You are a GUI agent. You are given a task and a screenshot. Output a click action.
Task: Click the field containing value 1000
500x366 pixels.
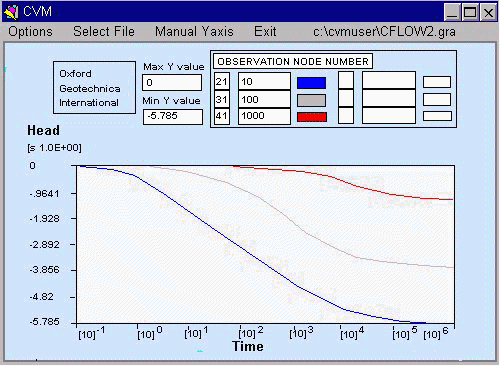point(264,116)
